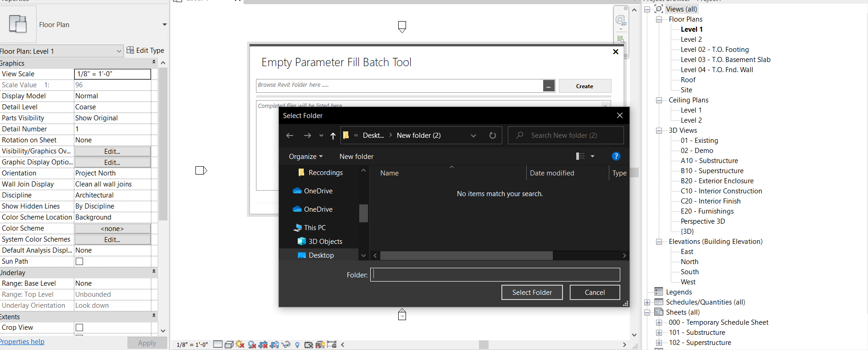
Task: Toggle the Crop View checkbox in Properties
Action: 79,327
